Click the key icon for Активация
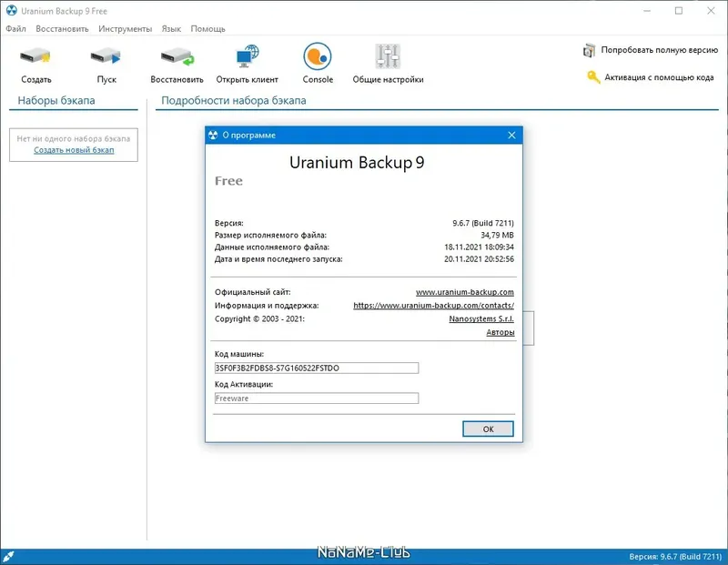The height and width of the screenshot is (565, 728). pyautogui.click(x=593, y=77)
